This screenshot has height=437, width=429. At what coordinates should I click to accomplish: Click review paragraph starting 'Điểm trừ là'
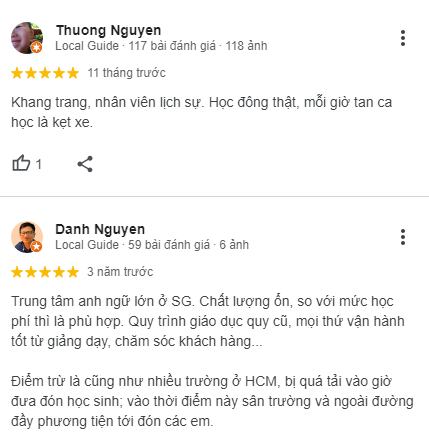pos(212,401)
